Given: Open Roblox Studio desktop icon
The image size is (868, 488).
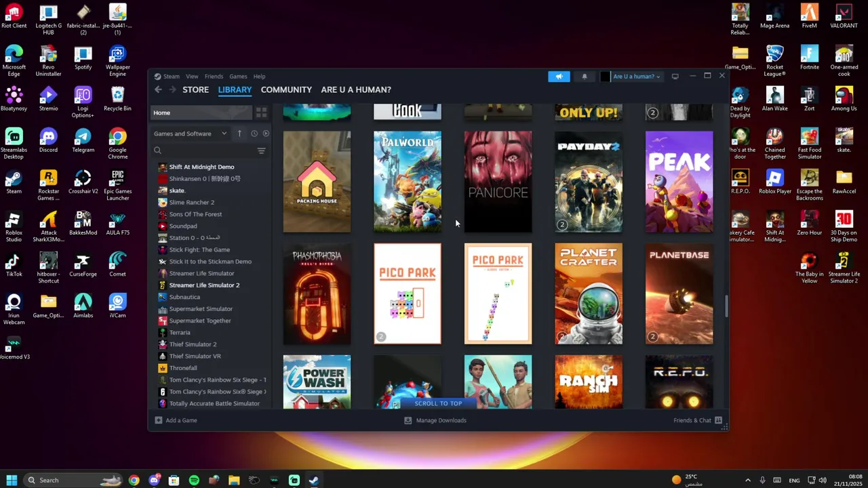Looking at the screenshot, I should click(x=14, y=227).
